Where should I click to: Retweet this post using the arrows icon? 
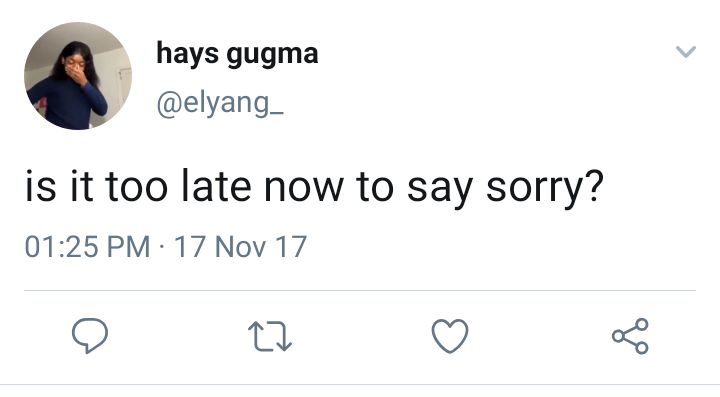[x=270, y=336]
